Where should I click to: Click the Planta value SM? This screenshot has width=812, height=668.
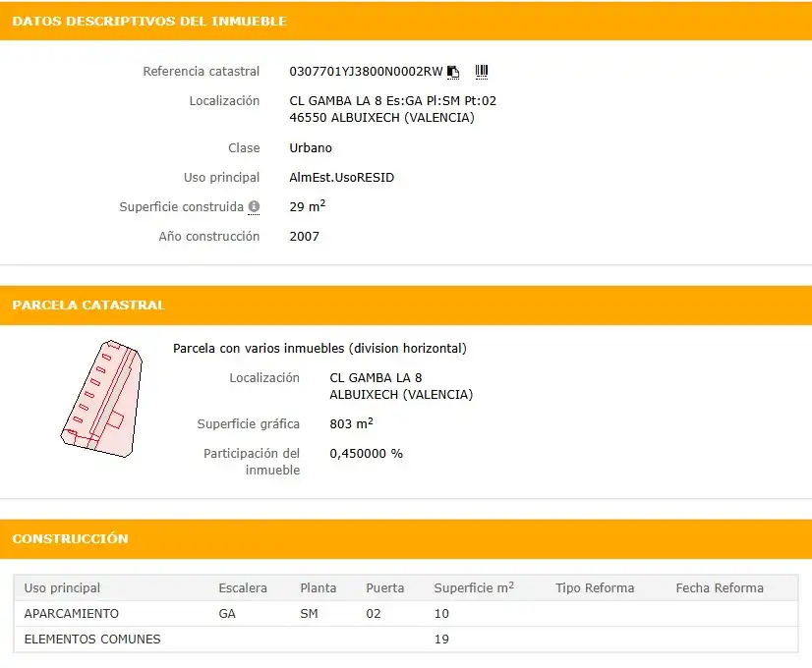(309, 614)
